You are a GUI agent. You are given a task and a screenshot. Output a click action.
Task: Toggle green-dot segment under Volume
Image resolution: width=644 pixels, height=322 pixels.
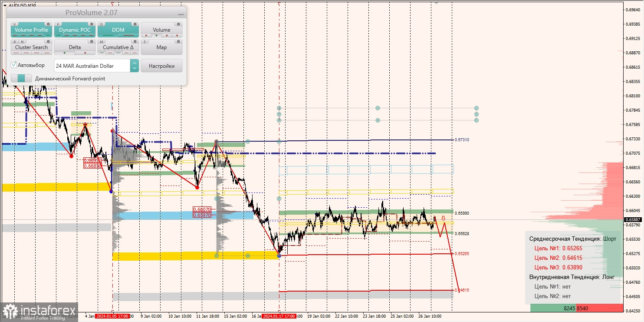click(156, 35)
